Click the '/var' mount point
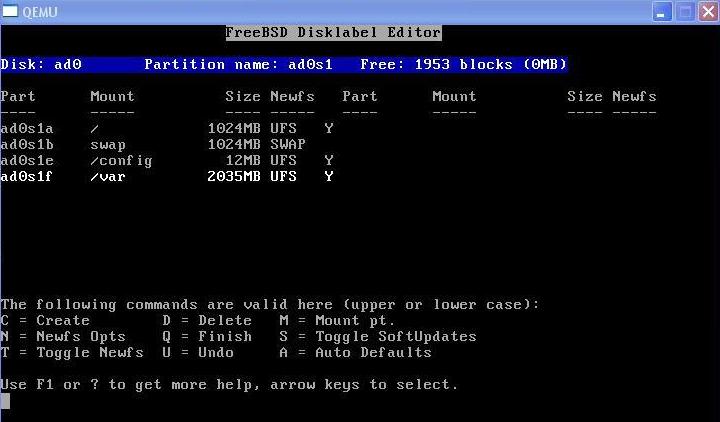This screenshot has height=422, width=720. (108, 177)
